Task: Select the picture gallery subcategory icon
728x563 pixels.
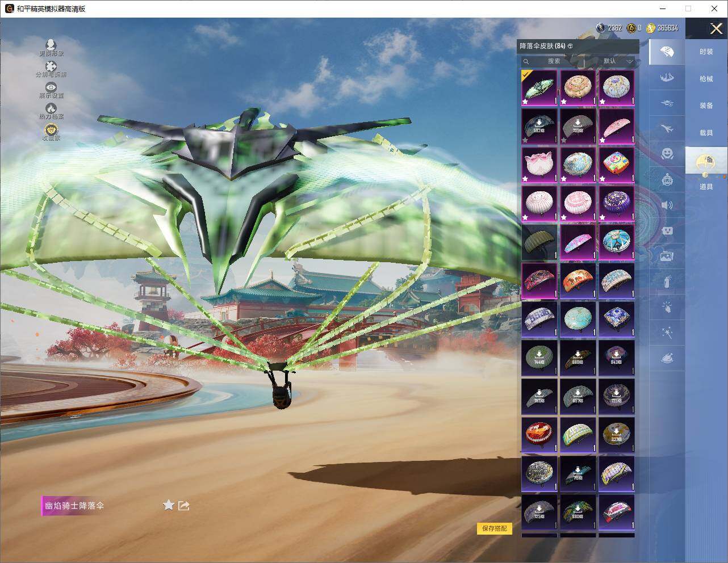Action: pyautogui.click(x=667, y=256)
